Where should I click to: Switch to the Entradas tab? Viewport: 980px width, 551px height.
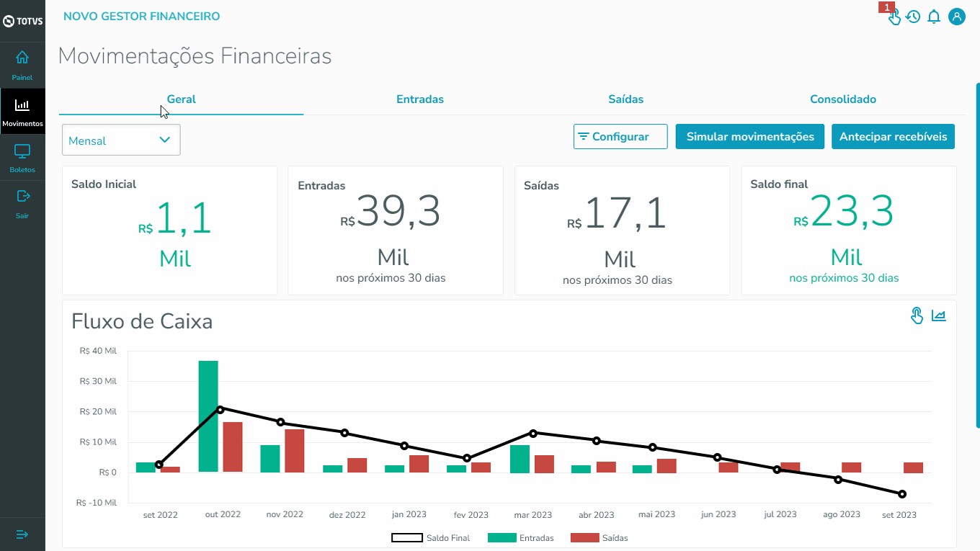420,99
